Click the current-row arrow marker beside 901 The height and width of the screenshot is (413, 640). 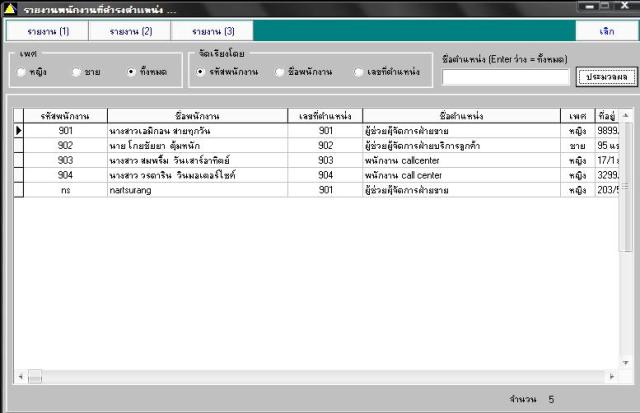pos(18,130)
